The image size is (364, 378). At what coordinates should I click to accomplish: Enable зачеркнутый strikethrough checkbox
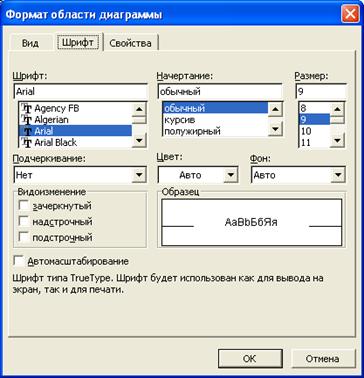point(24,206)
